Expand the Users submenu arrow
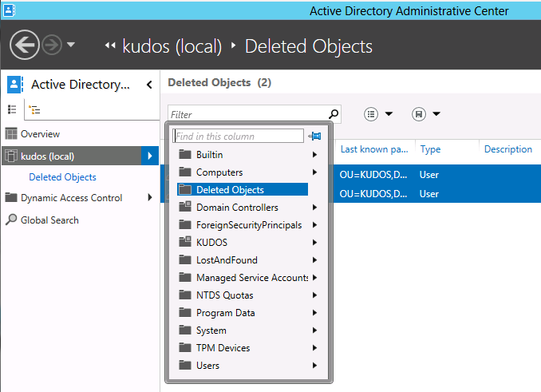This screenshot has width=541, height=392. 314,366
